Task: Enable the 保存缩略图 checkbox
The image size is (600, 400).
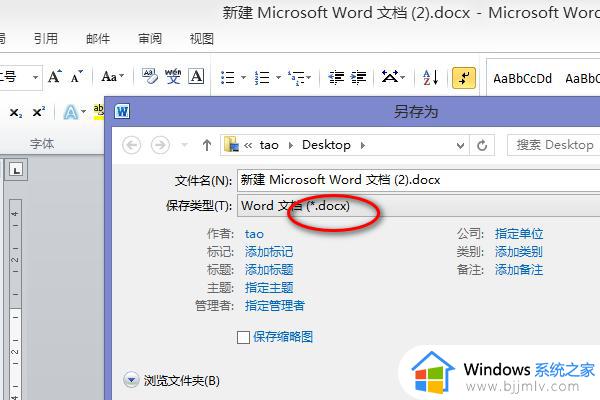Action: point(243,337)
